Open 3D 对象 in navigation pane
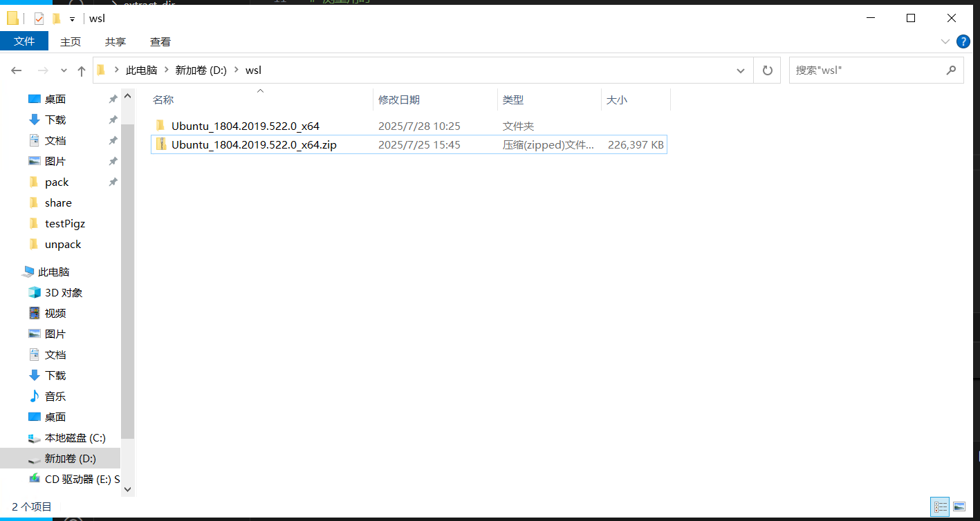 (x=64, y=292)
